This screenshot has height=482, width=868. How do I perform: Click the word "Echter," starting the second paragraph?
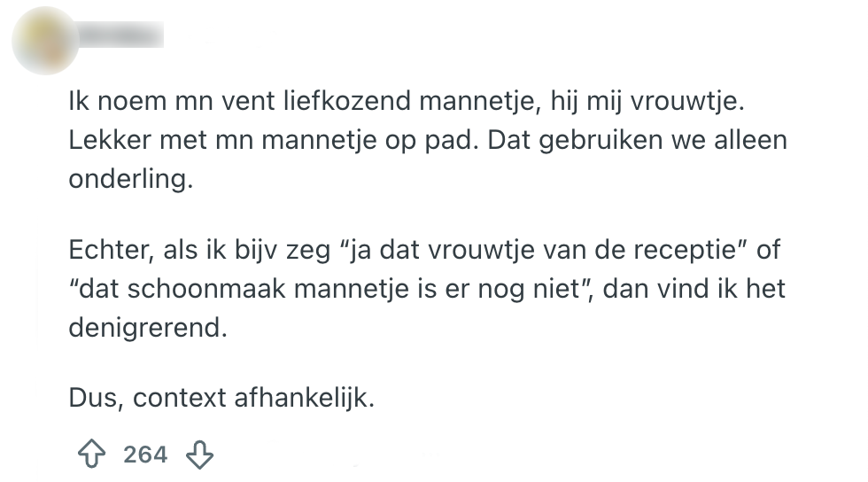click(112, 250)
